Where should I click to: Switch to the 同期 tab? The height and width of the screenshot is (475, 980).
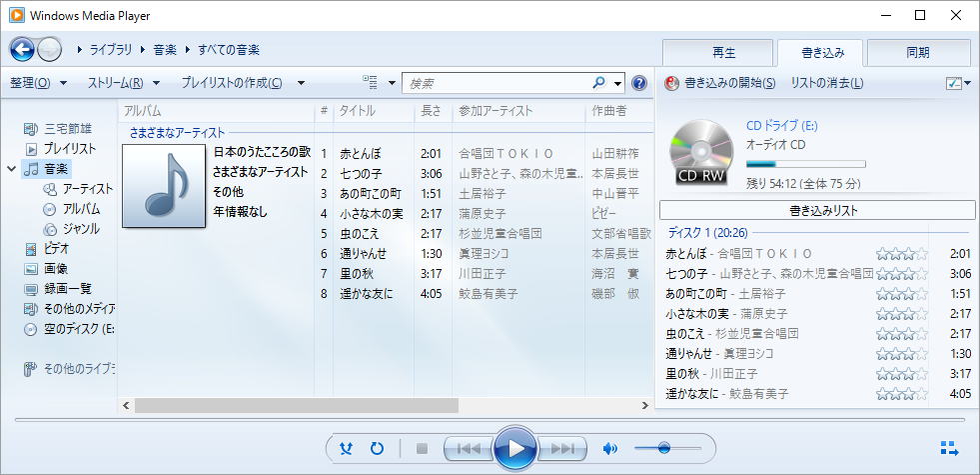pyautogui.click(x=917, y=53)
